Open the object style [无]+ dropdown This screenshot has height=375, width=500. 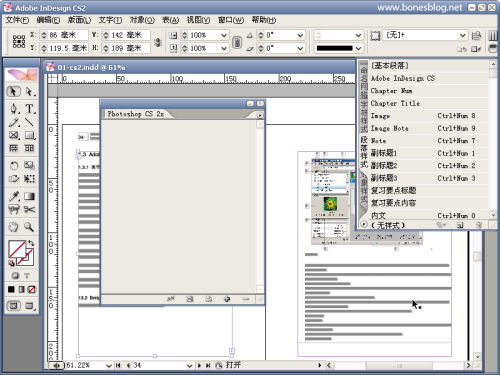tap(463, 35)
